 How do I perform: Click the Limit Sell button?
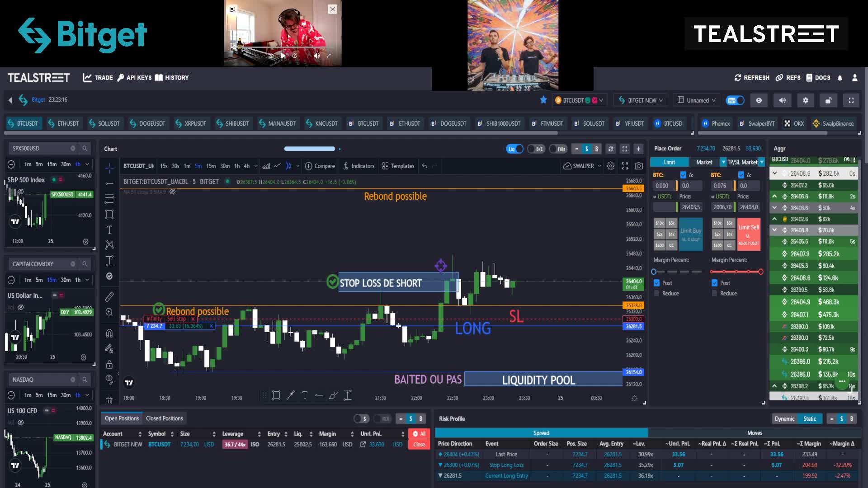pos(748,234)
